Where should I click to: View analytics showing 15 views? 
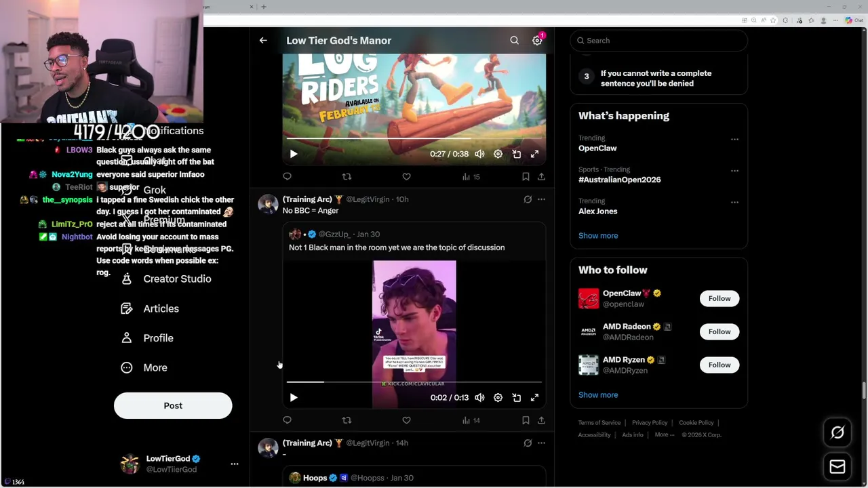point(471,176)
